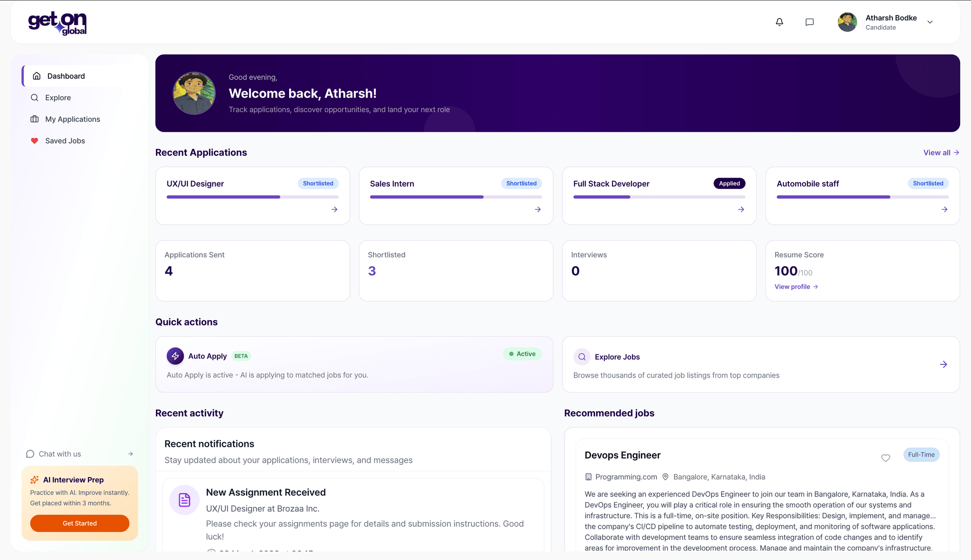Screen dimensions: 971x560
Task: Click the Auto Apply lightning icon
Action: [x=175, y=356]
